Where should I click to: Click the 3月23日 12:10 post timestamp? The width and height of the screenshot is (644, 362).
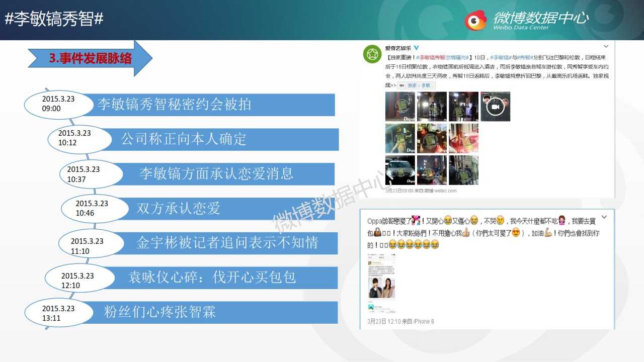click(x=384, y=321)
